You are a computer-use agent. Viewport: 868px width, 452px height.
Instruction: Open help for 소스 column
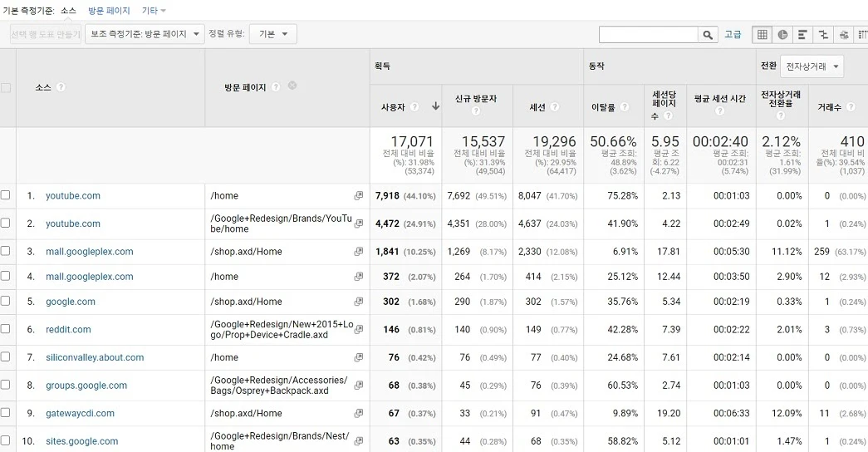[x=61, y=87]
